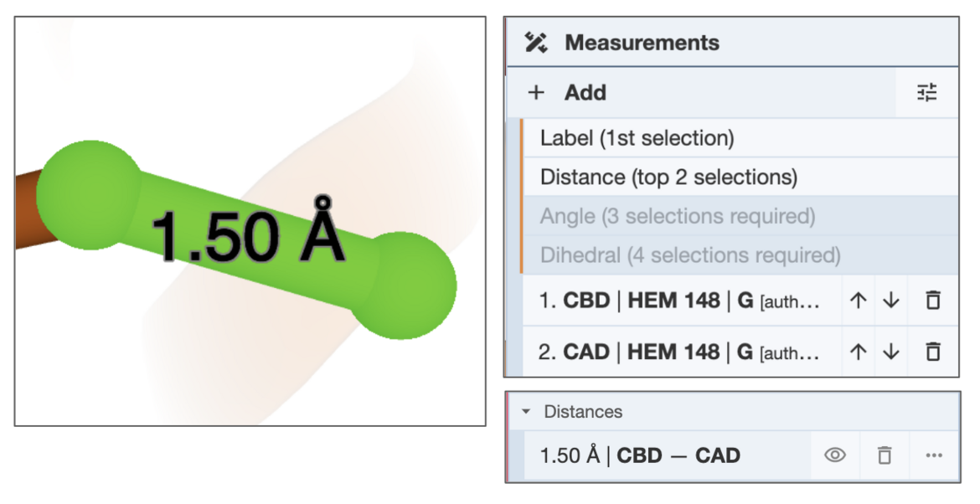Screen dimensions: 980x504
Task: Delete the CBD — CAD distance measurement
Action: 884,455
